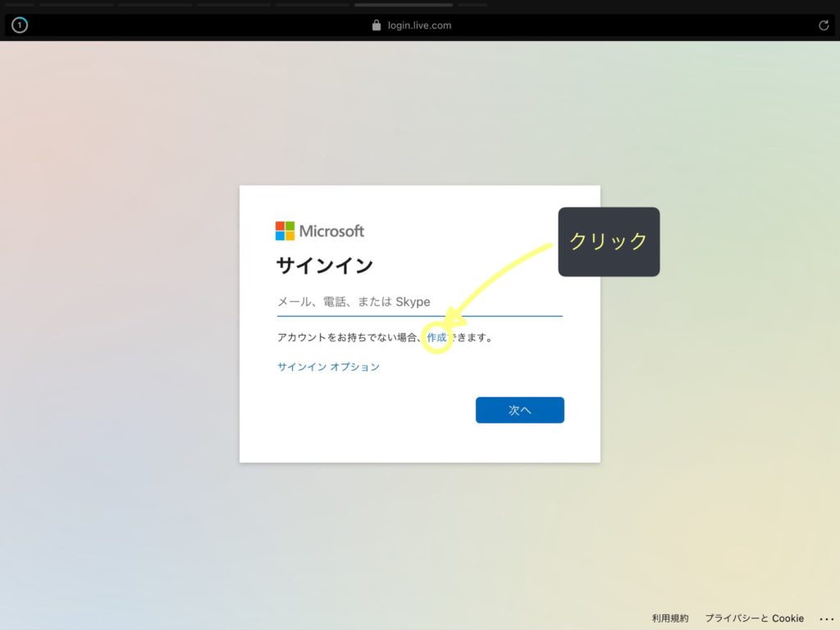Click the 作成 link to create account
This screenshot has width=840, height=630.
(436, 337)
